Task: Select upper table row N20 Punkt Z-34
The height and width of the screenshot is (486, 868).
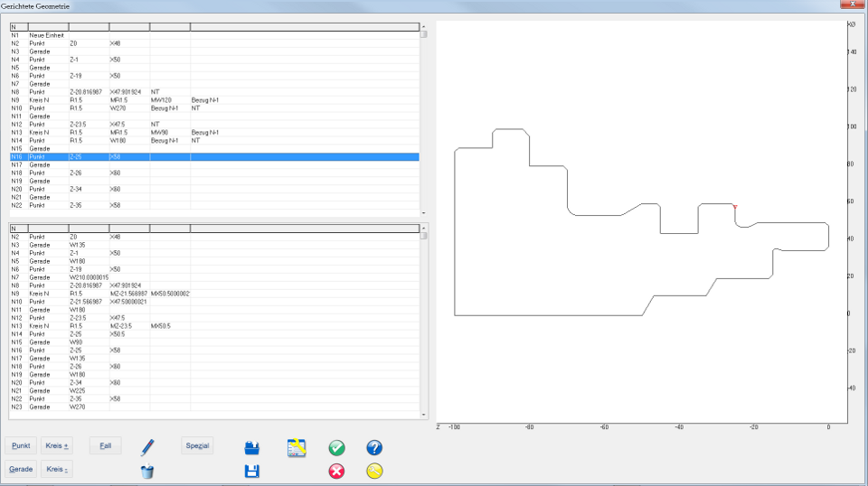Action: [x=215, y=189]
